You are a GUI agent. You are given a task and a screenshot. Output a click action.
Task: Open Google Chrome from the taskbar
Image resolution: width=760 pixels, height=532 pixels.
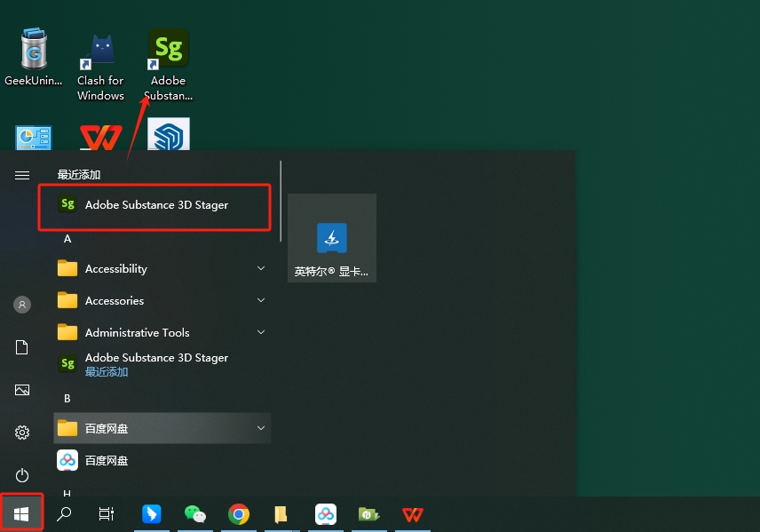[x=239, y=514]
